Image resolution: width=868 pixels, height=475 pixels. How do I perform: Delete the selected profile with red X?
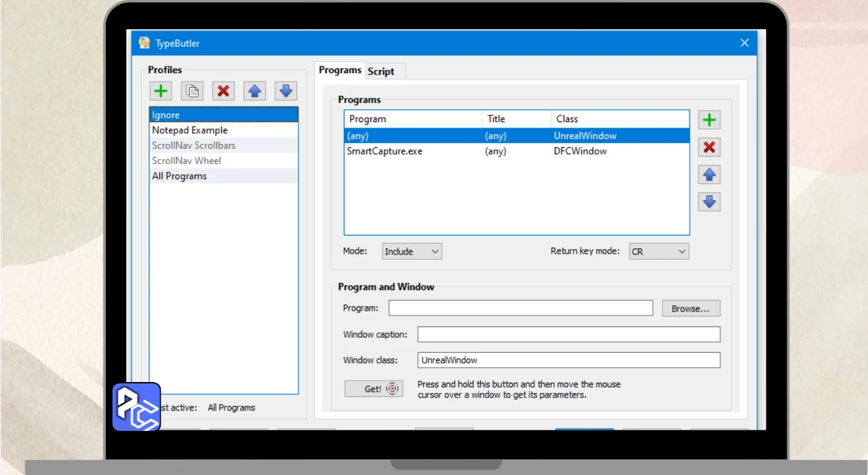223,91
